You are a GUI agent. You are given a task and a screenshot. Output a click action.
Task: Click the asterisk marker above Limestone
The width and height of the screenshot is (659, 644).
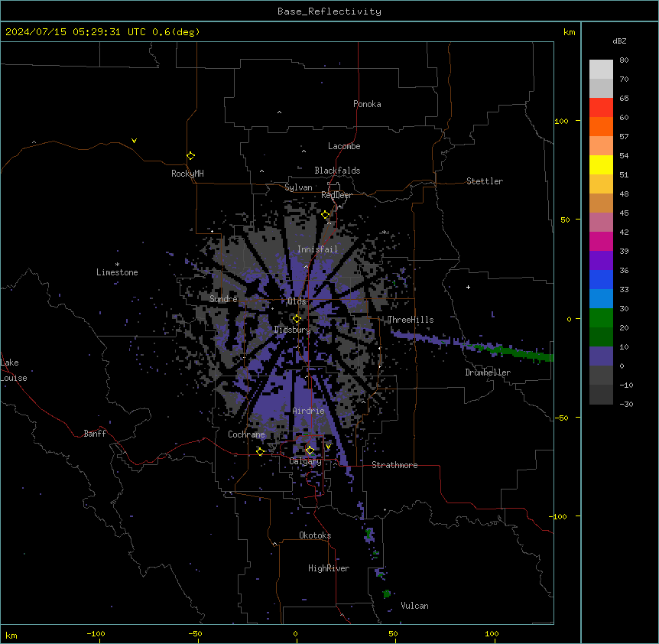click(117, 265)
